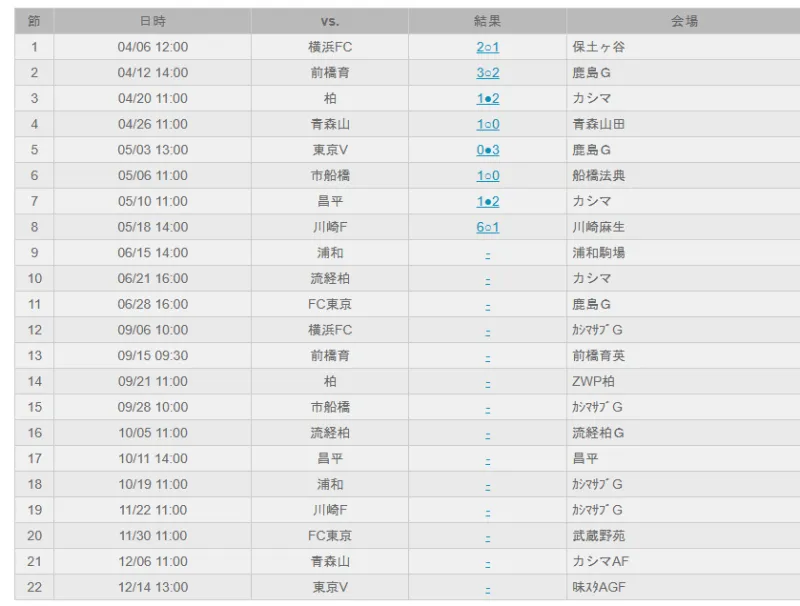Screen dimensions: 800x606
Task: Select the date 09/15 09:30
Action: coord(153,356)
